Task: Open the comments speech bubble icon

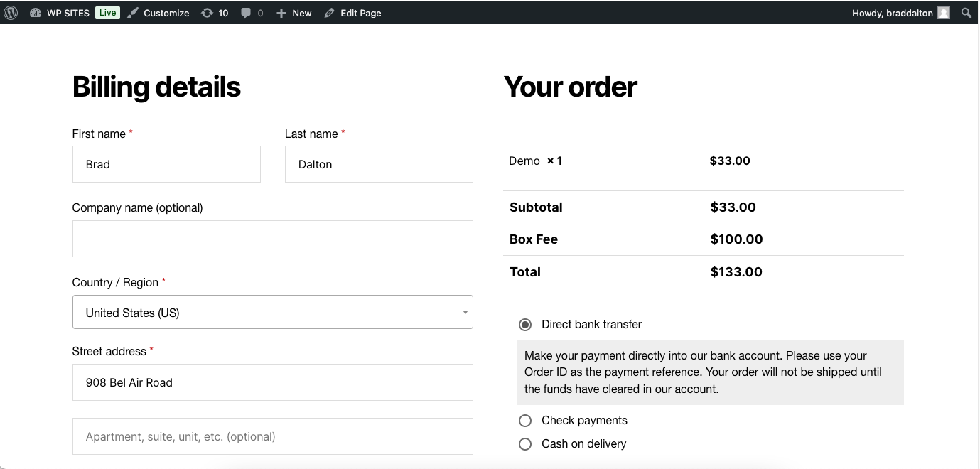Action: pyautogui.click(x=246, y=13)
